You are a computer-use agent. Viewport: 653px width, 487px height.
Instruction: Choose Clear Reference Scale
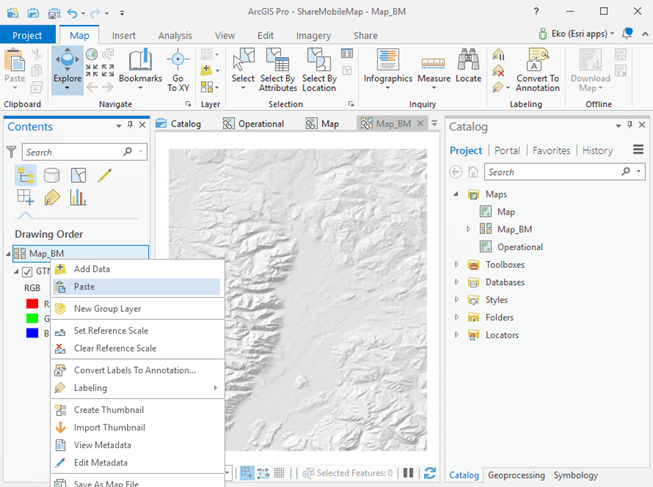(137, 348)
